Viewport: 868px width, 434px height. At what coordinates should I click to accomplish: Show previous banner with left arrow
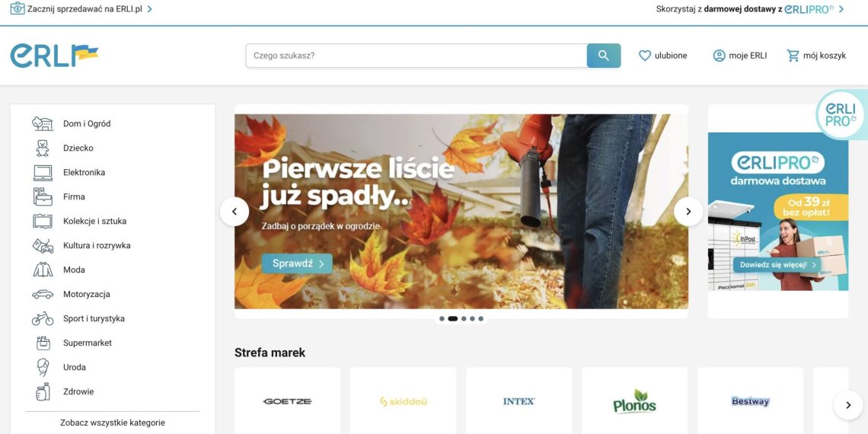(235, 212)
